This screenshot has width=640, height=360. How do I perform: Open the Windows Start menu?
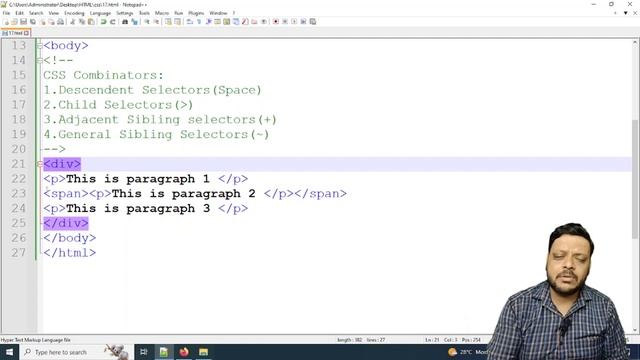9,352
